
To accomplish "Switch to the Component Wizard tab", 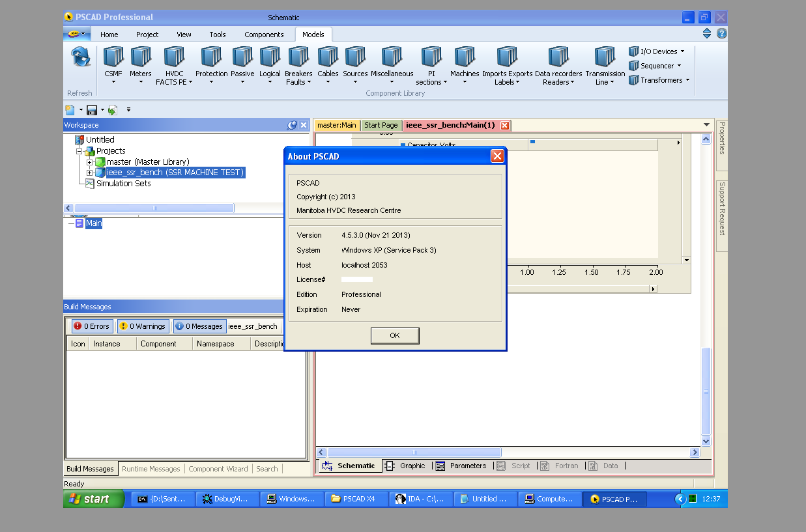I will [218, 469].
